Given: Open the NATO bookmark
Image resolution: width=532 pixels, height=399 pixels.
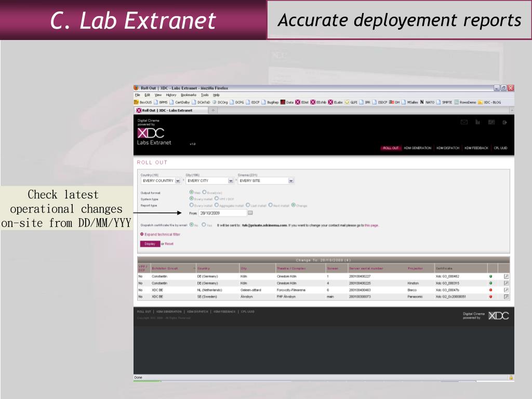Looking at the screenshot, I should 428,102.
